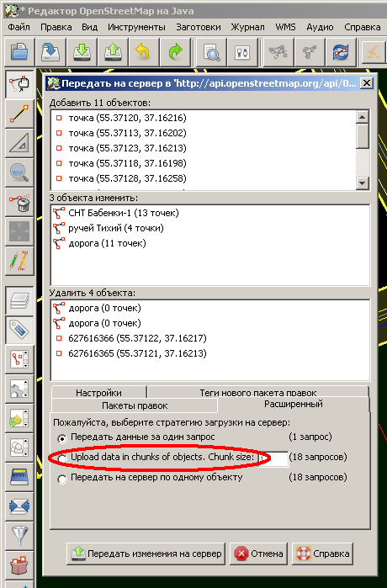The height and width of the screenshot is (588, 387).
Task: Open the search objects toolbar icon
Action: point(211,52)
